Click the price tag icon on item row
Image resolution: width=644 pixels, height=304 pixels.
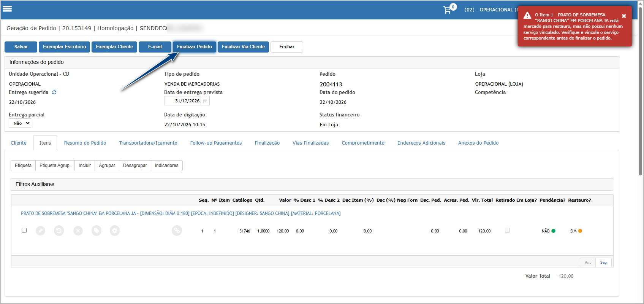click(x=97, y=231)
